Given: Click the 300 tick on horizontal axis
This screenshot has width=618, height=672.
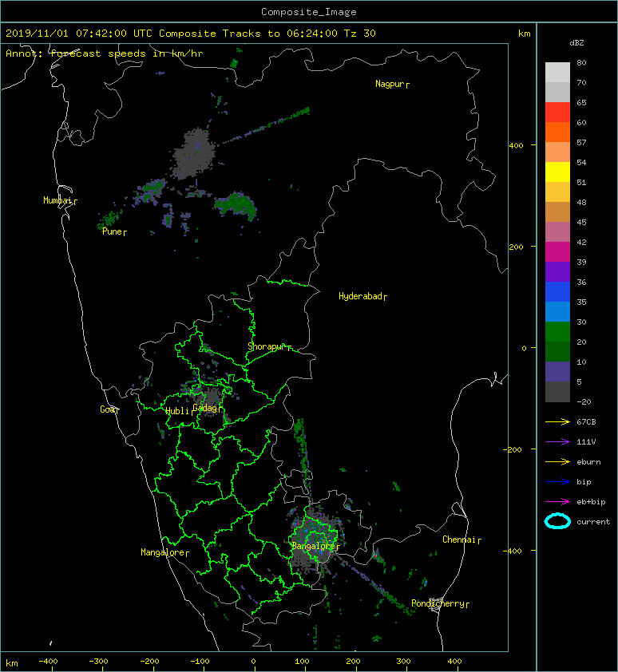Looking at the screenshot, I should coord(403,662).
